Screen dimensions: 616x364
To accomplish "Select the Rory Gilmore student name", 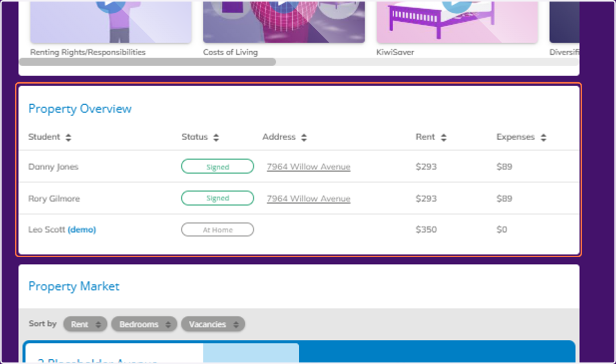I will pos(54,199).
